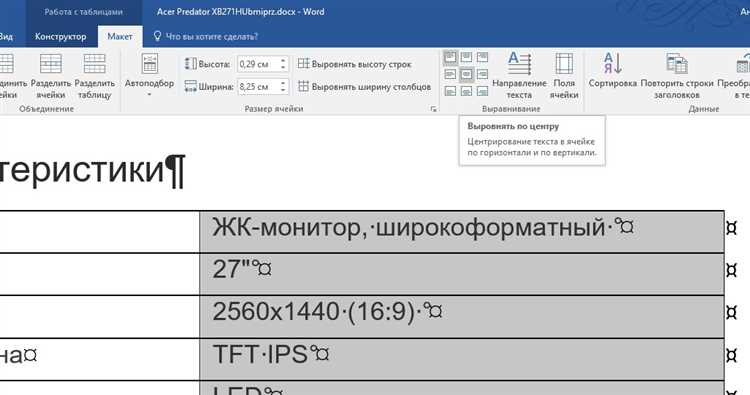The image size is (750, 395).
Task: Align text to the top right of the cell
Action: (x=482, y=58)
